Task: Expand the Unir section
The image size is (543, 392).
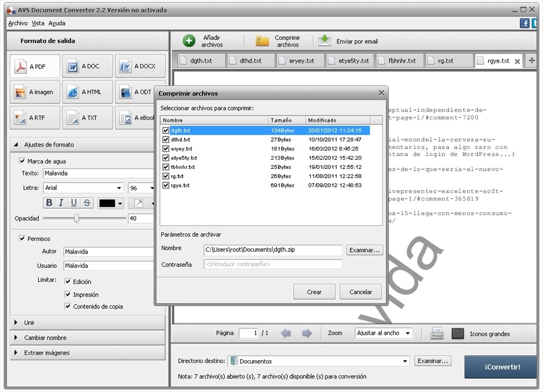Action: coord(16,323)
